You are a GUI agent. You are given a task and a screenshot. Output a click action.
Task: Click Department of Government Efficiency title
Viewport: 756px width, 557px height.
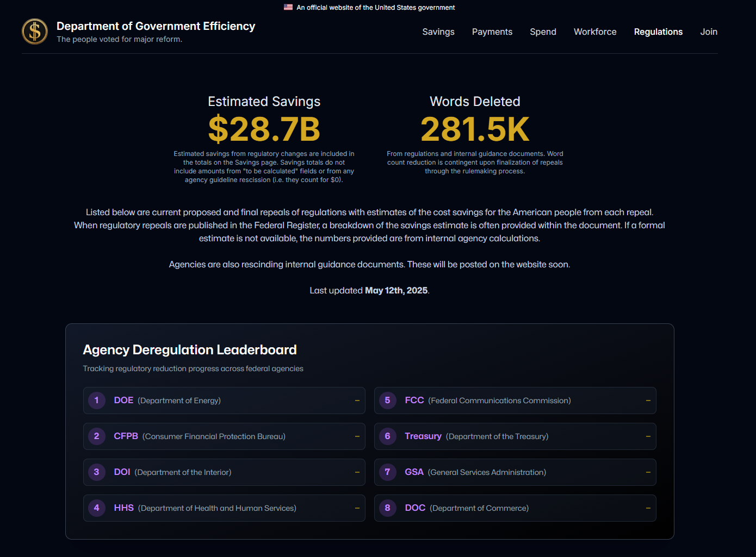coord(156,26)
